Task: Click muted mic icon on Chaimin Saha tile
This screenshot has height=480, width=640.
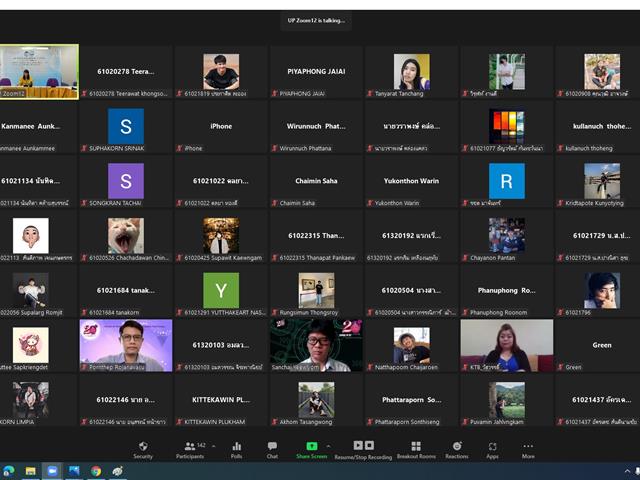Action: [x=275, y=203]
